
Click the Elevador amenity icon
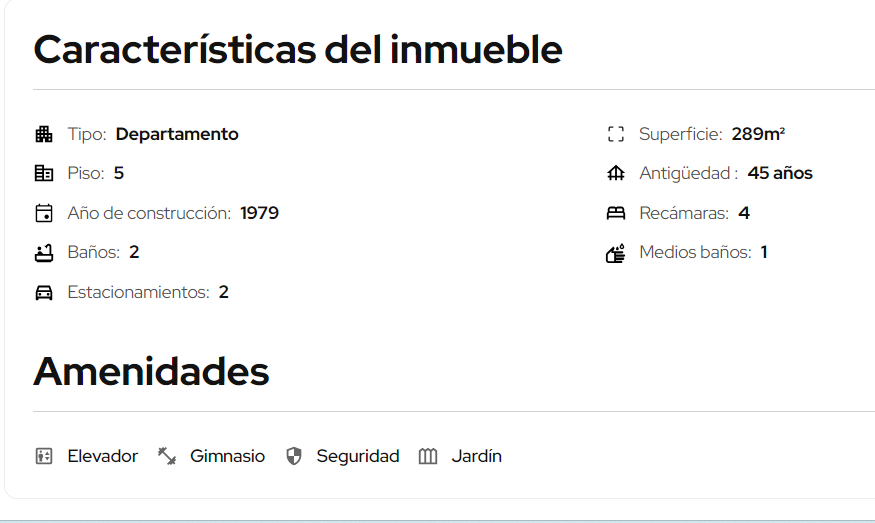point(44,456)
